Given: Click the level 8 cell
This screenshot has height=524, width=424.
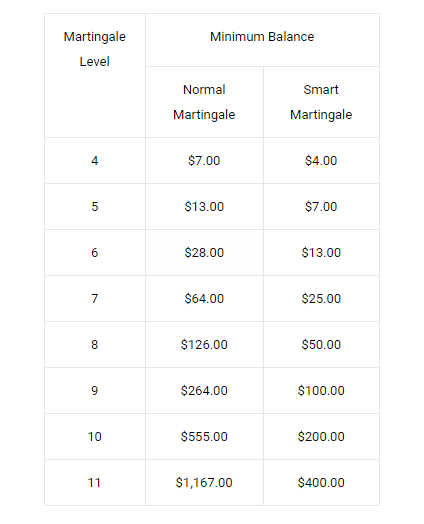Looking at the screenshot, I should point(95,345).
